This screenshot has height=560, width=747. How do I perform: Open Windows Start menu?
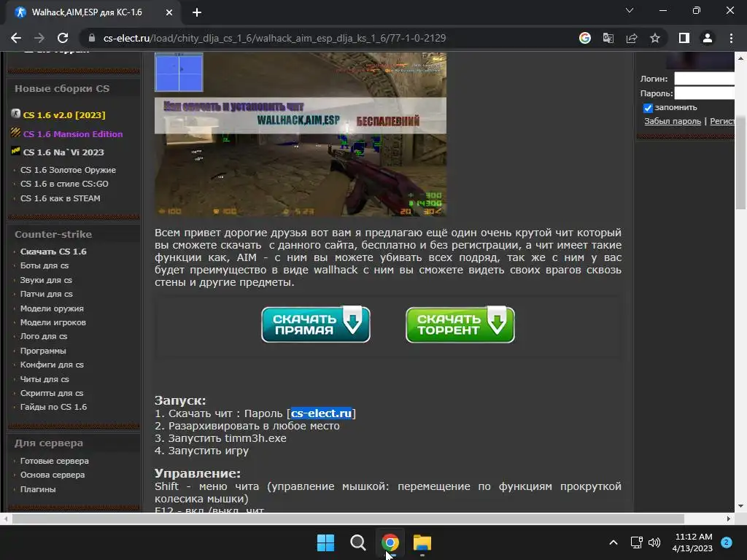(x=326, y=542)
